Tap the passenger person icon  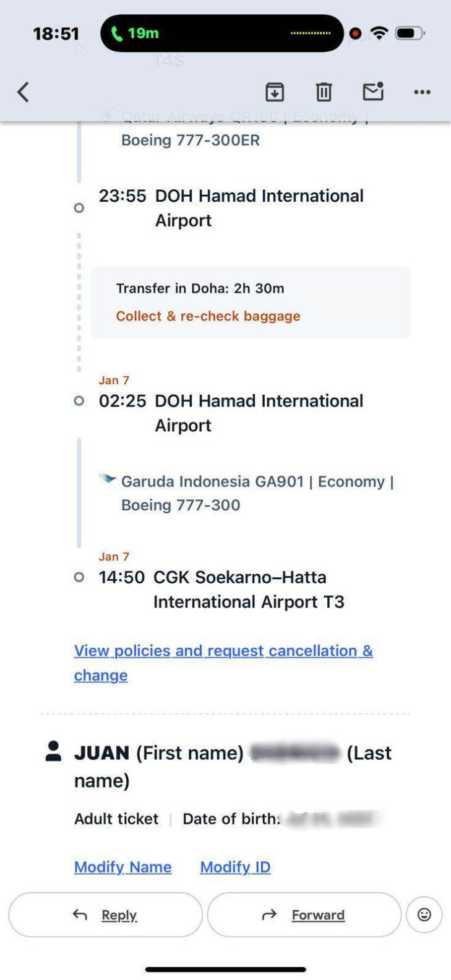[x=54, y=751]
